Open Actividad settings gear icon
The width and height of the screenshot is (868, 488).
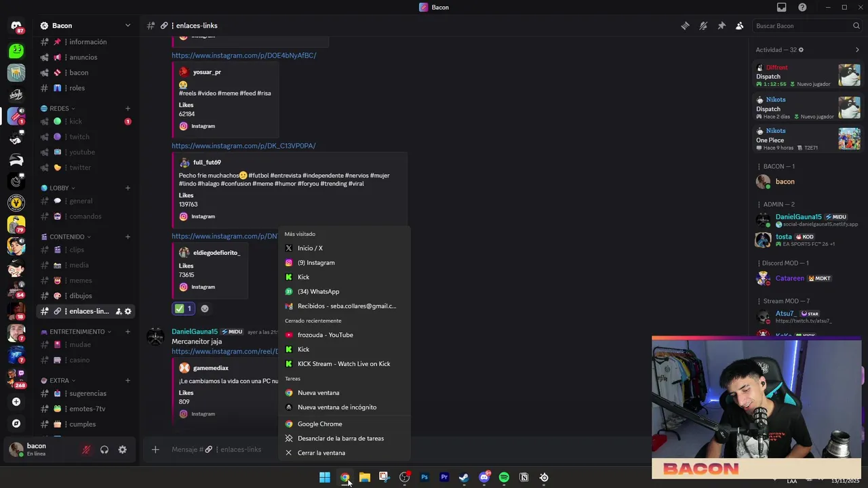[801, 49]
